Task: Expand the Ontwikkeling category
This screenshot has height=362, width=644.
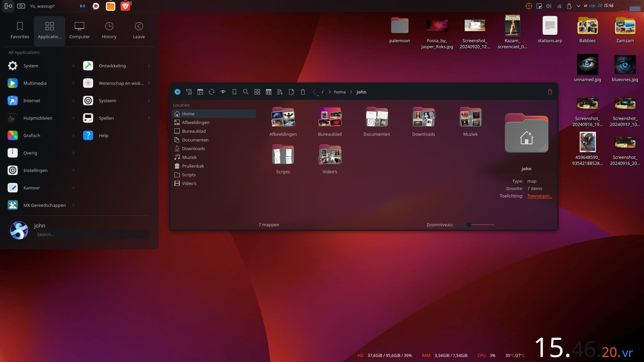Action: [x=117, y=66]
